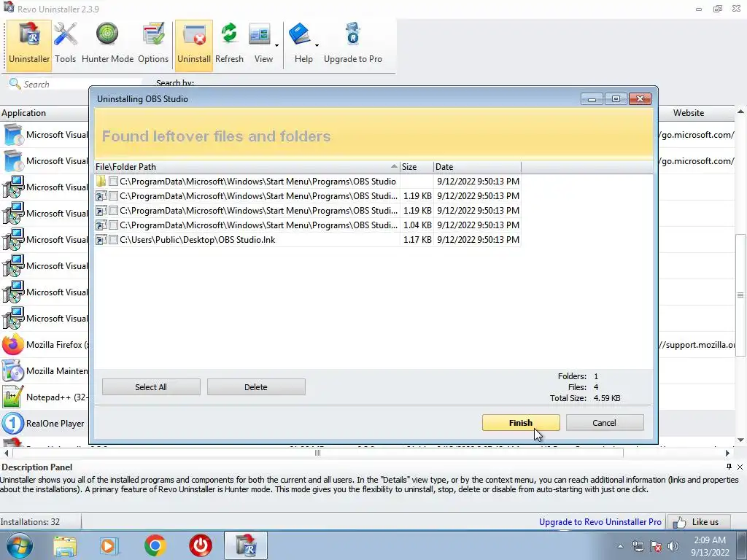Open the Options toolbar icon
Screen dimensions: 747x560
pos(153,44)
